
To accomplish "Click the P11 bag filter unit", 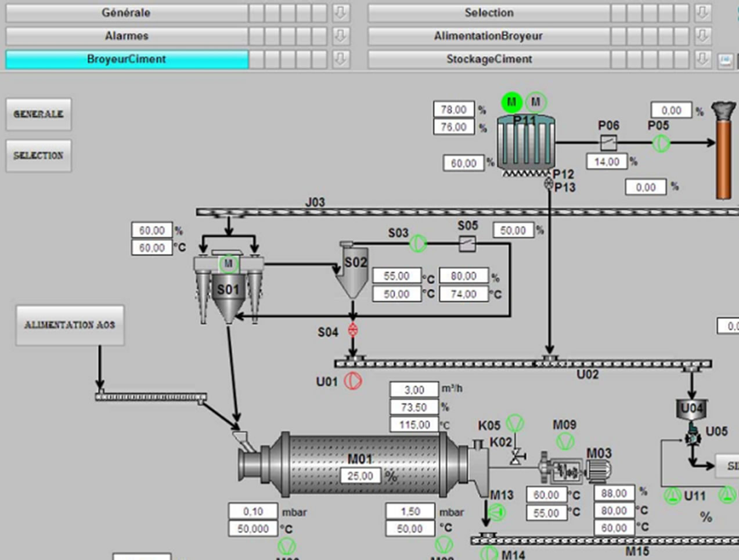I will click(525, 142).
